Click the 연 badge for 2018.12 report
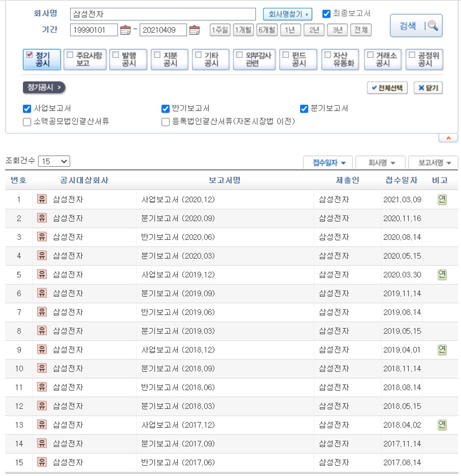 442,350
